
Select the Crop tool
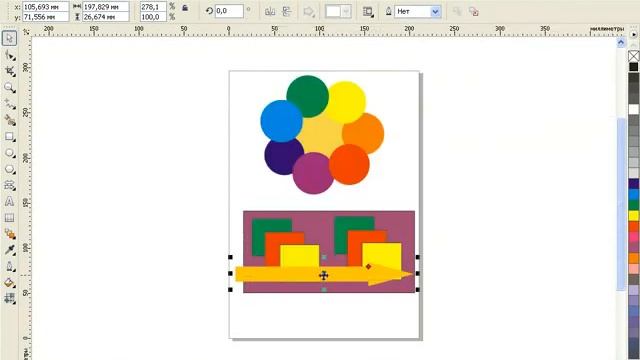pyautogui.click(x=9, y=71)
